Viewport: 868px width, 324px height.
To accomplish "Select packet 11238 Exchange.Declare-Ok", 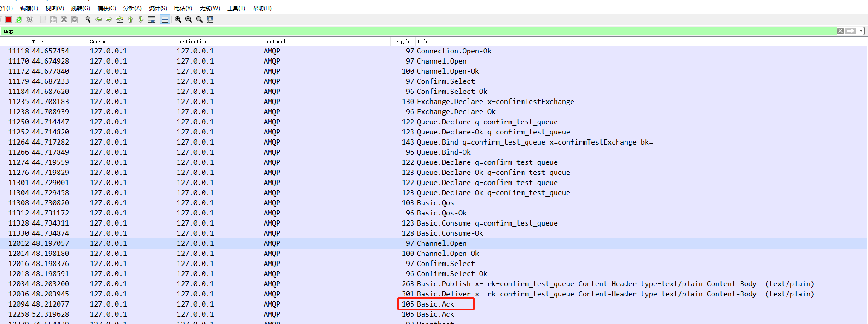I will click(434, 112).
